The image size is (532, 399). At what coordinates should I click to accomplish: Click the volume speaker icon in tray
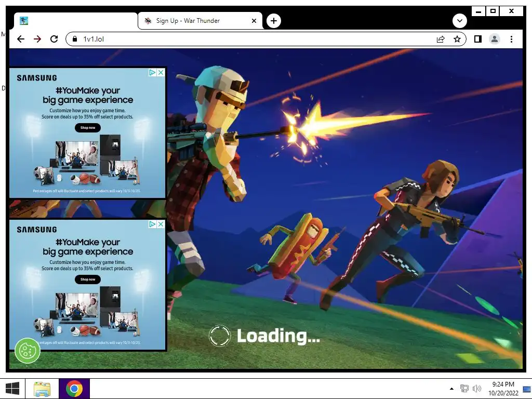[477, 389]
